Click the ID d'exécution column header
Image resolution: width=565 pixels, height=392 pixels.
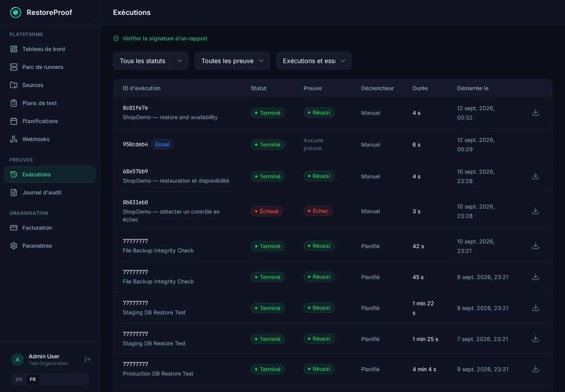(x=142, y=88)
